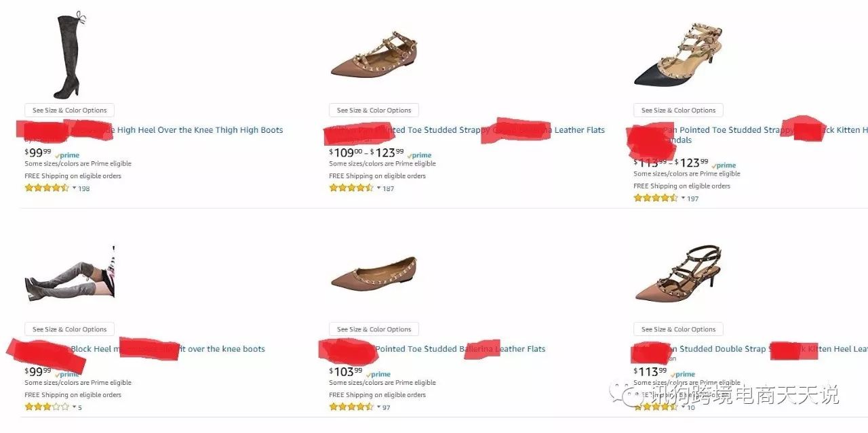868x433 pixels.
Task: Expand the rating breakdown arrow beside 97 reviews
Action: [x=378, y=407]
